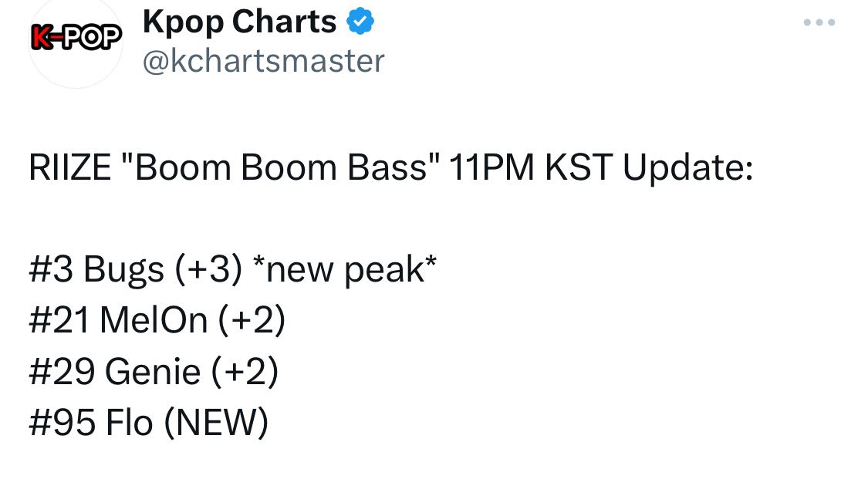Click the Flo chart name

pos(129,423)
